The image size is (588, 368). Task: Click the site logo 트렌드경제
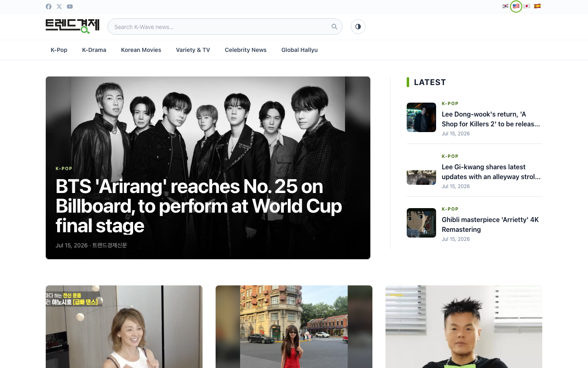click(x=73, y=26)
